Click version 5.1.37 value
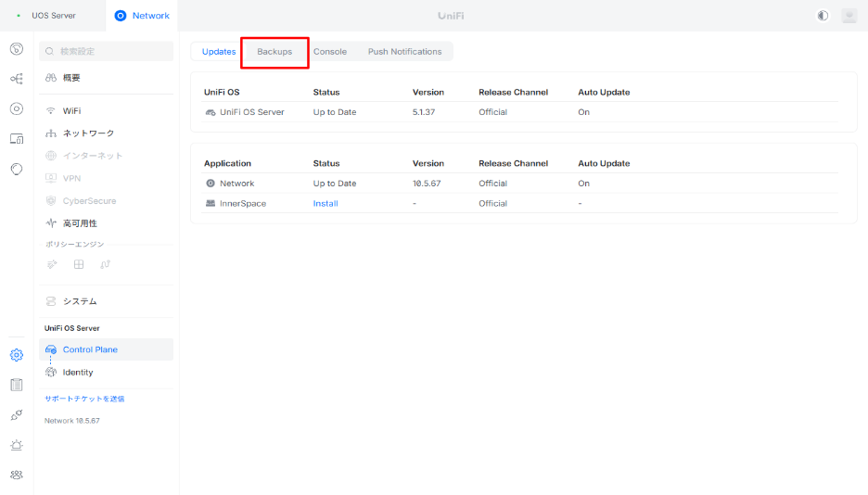Screen dimensions: 868x495 pyautogui.click(x=424, y=112)
